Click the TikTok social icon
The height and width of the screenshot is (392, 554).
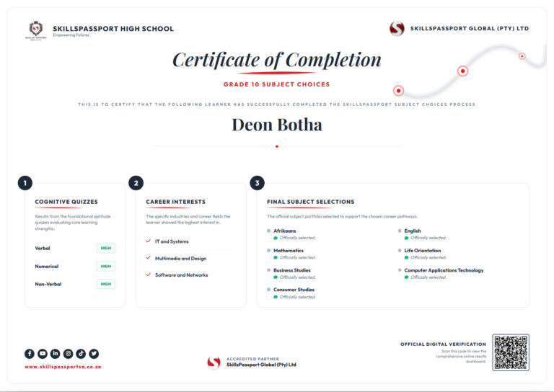tap(81, 353)
